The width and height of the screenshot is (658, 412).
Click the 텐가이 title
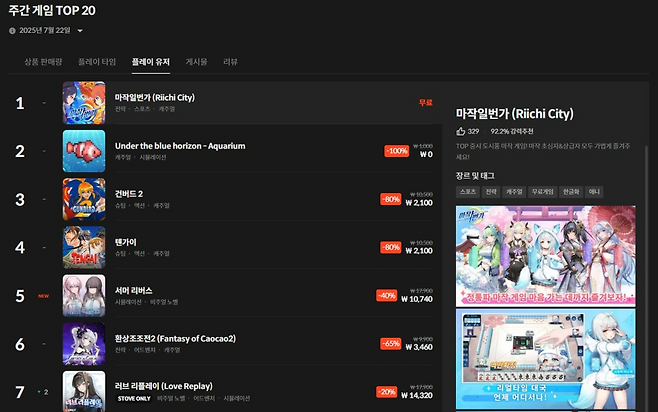125,242
